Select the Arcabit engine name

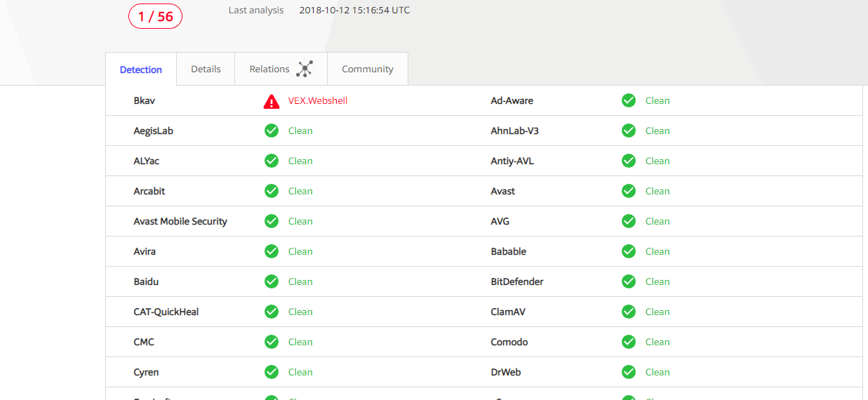pos(149,191)
